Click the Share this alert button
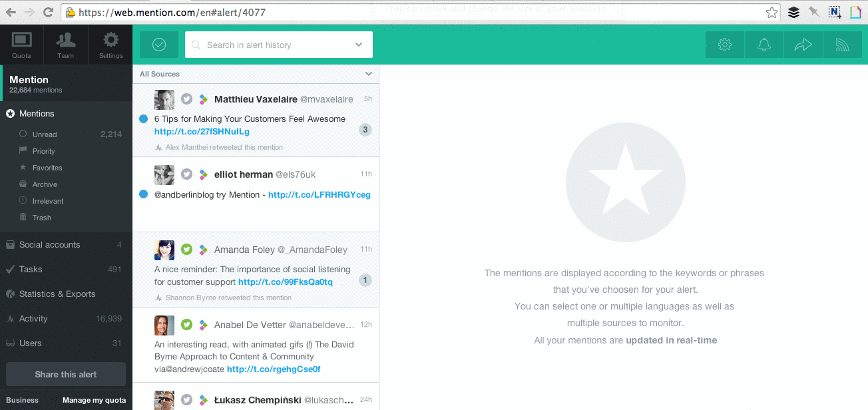 click(65, 374)
